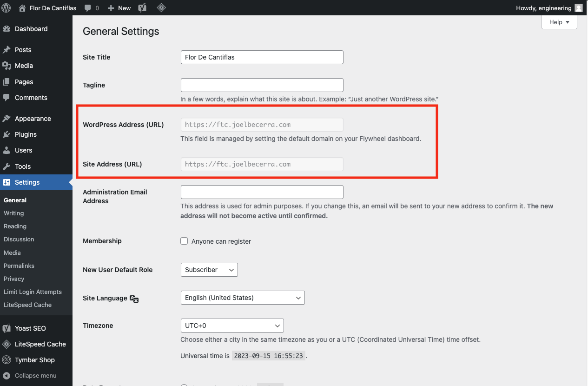
Task: Open the Privacy settings menu item
Action: coord(14,279)
